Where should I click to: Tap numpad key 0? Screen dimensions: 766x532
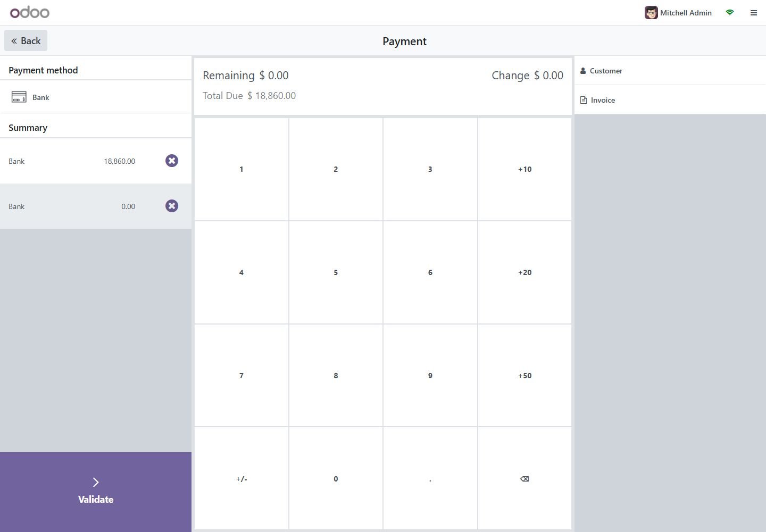point(336,479)
